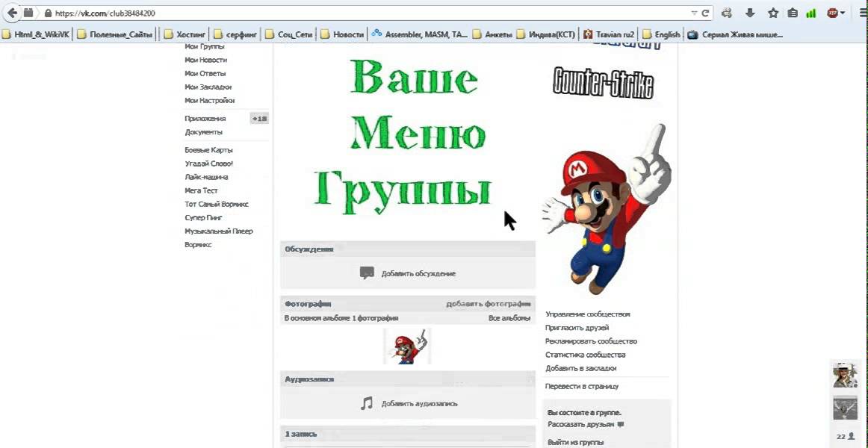868x448 pixels.
Task: Open Мои Закладки in the sidebar
Action: [208, 87]
